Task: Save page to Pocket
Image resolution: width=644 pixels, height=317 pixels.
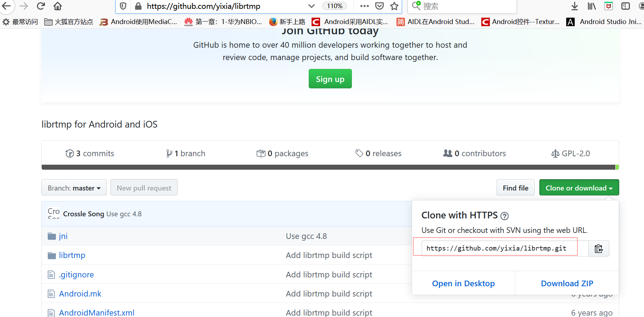Action: point(379,6)
